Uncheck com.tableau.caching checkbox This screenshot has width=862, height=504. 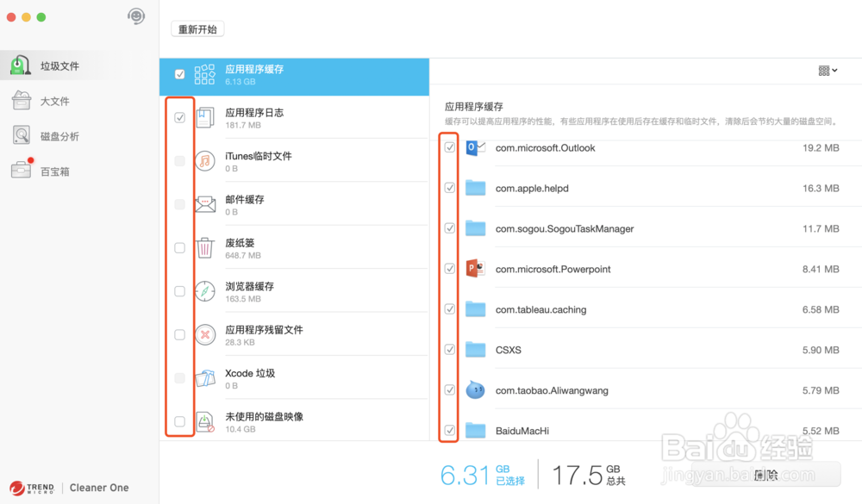pos(450,309)
